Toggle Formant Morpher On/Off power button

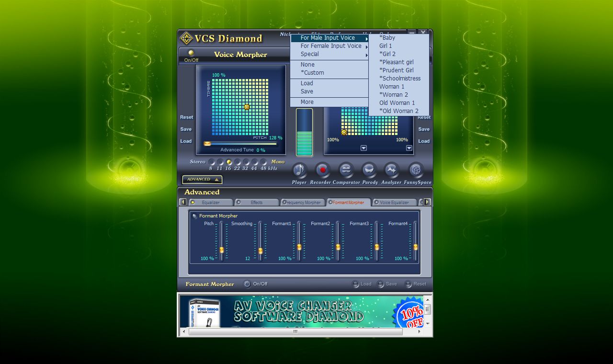(x=247, y=284)
